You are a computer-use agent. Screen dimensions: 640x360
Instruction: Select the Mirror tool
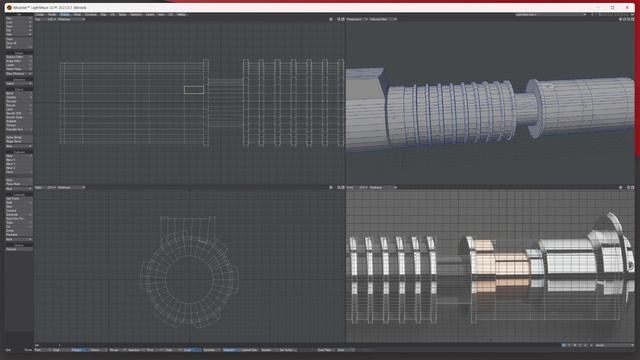tap(19, 156)
